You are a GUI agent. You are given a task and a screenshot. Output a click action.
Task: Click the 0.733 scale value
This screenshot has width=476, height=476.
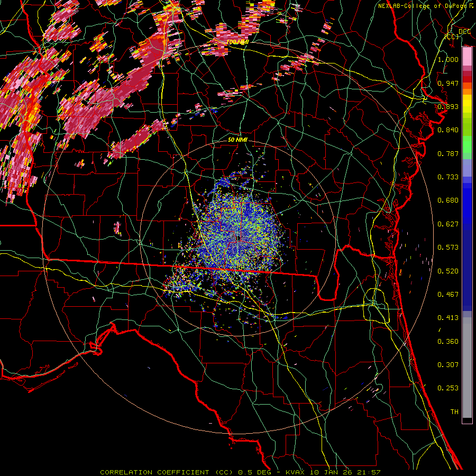click(x=448, y=177)
